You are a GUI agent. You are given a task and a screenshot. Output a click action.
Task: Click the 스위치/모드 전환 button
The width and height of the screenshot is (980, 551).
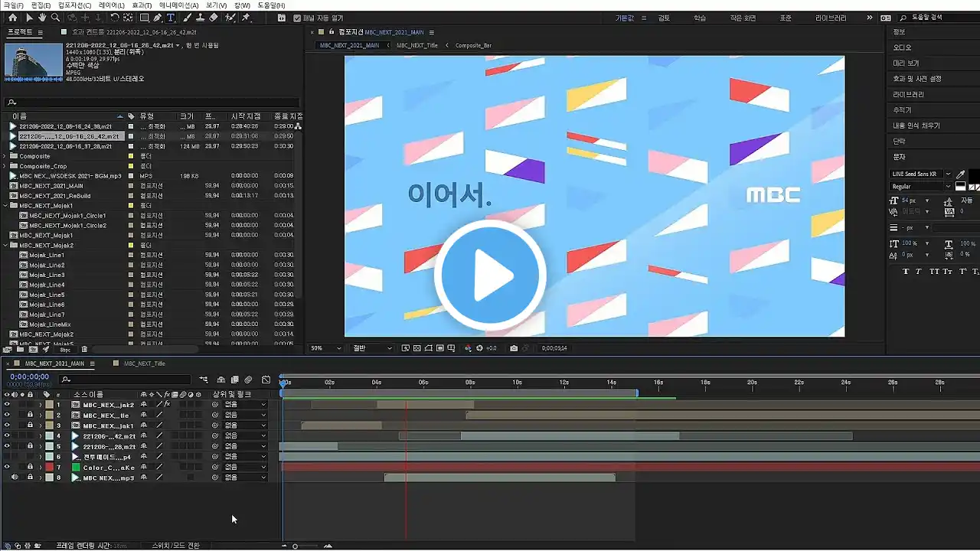(x=175, y=546)
